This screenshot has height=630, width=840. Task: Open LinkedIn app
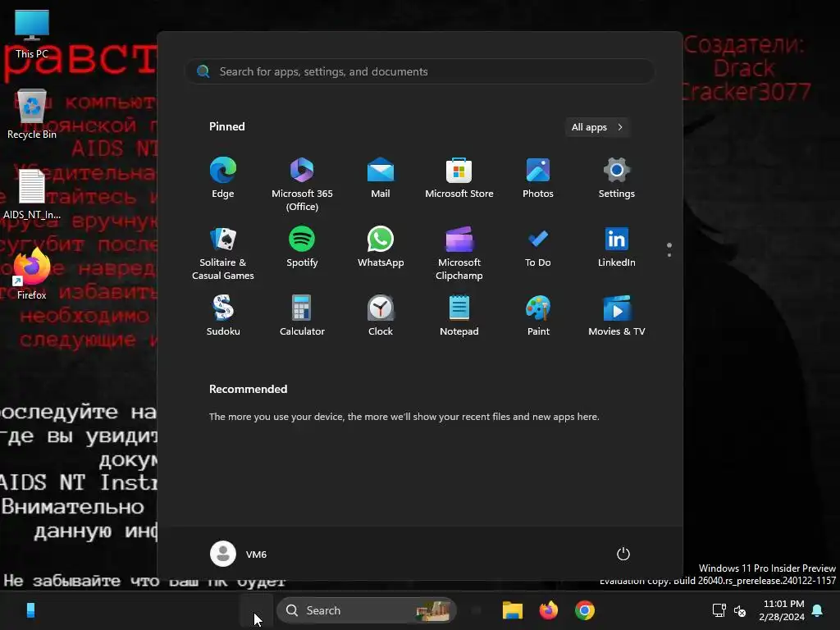click(617, 247)
